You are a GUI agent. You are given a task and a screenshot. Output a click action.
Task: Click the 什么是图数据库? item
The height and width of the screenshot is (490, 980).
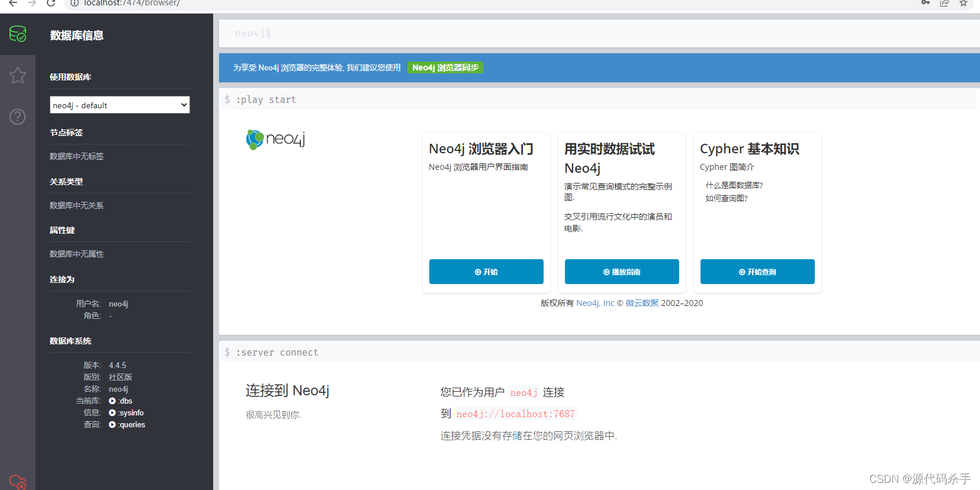point(734,185)
